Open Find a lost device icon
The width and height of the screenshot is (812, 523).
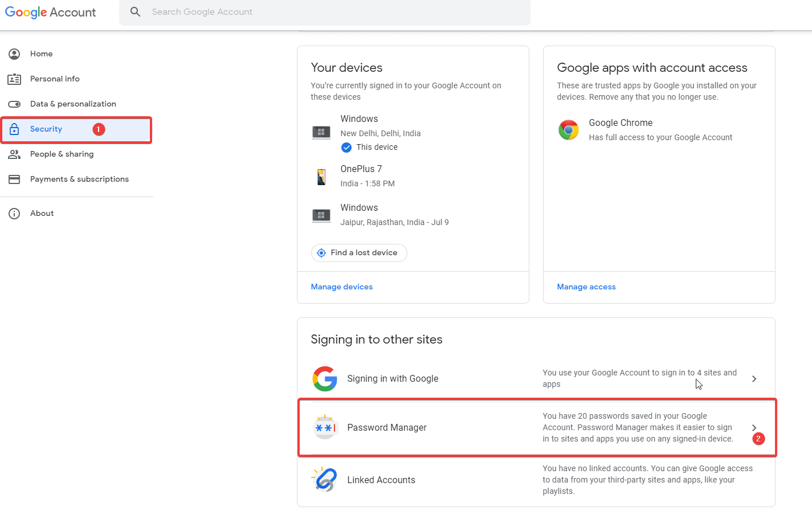point(321,252)
